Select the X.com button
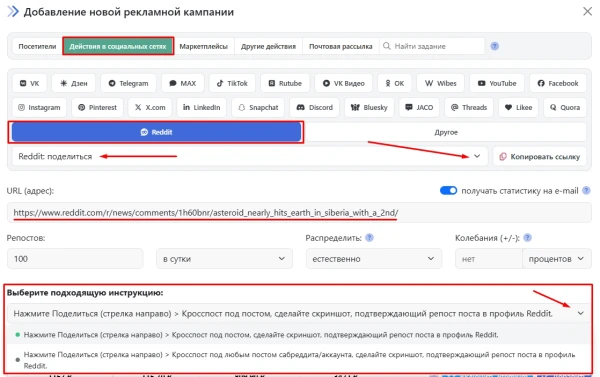 pos(150,108)
